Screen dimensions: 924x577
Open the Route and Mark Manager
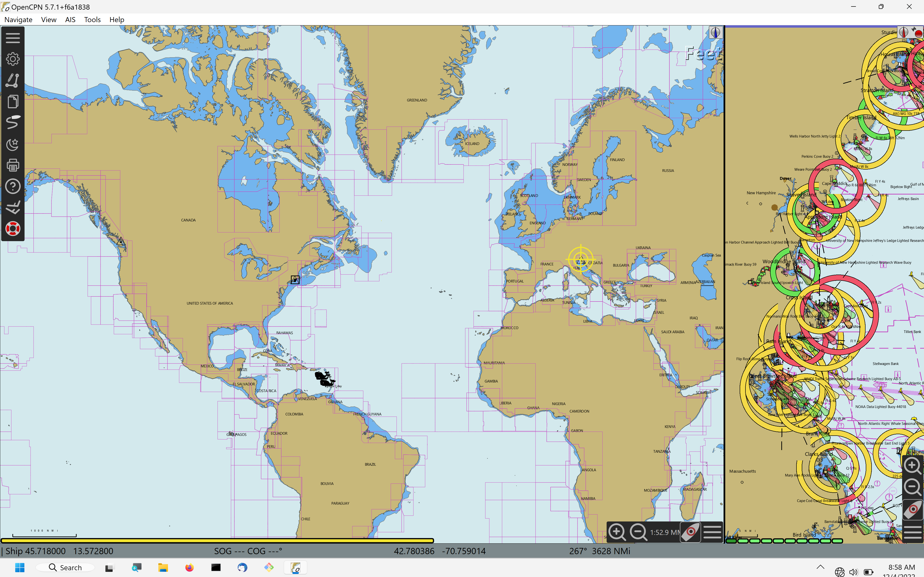(13, 101)
